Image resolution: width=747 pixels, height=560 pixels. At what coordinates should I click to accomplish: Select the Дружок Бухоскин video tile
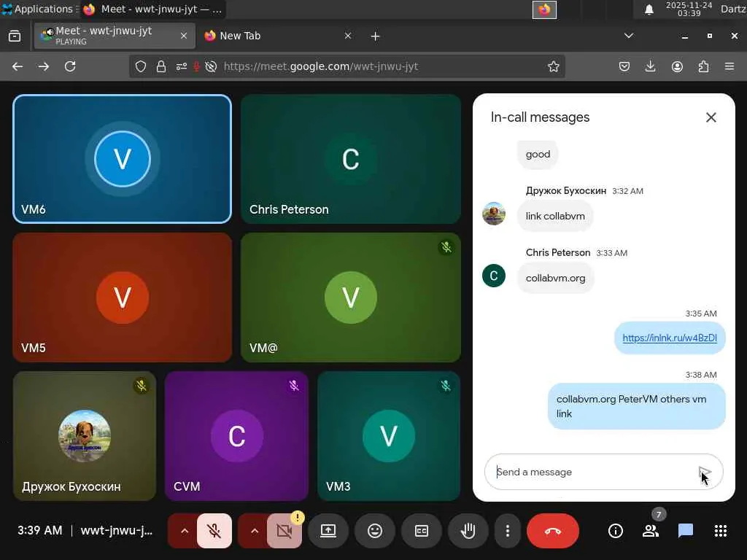(85, 436)
